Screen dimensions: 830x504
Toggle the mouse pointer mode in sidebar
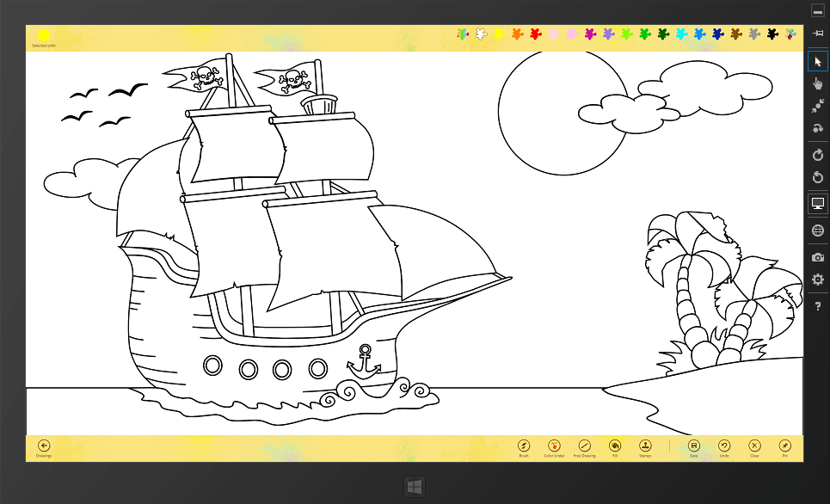pyautogui.click(x=817, y=61)
